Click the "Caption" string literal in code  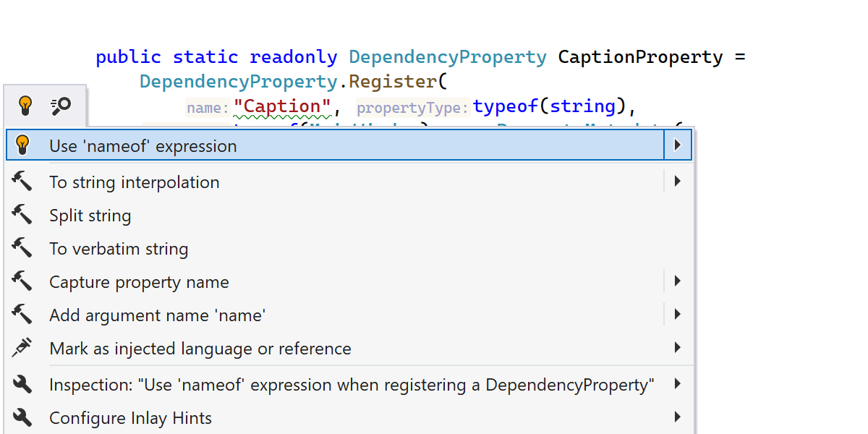point(282,106)
